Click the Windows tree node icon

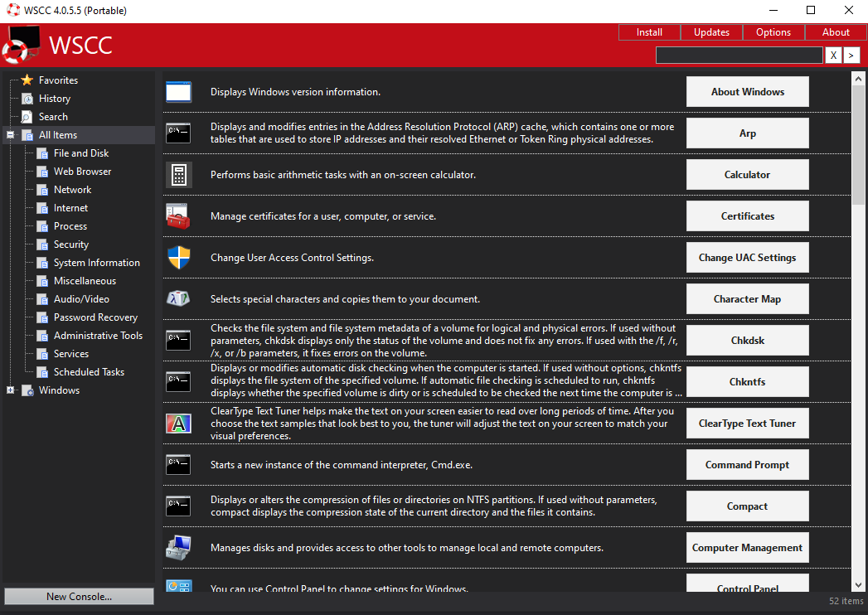(x=27, y=390)
